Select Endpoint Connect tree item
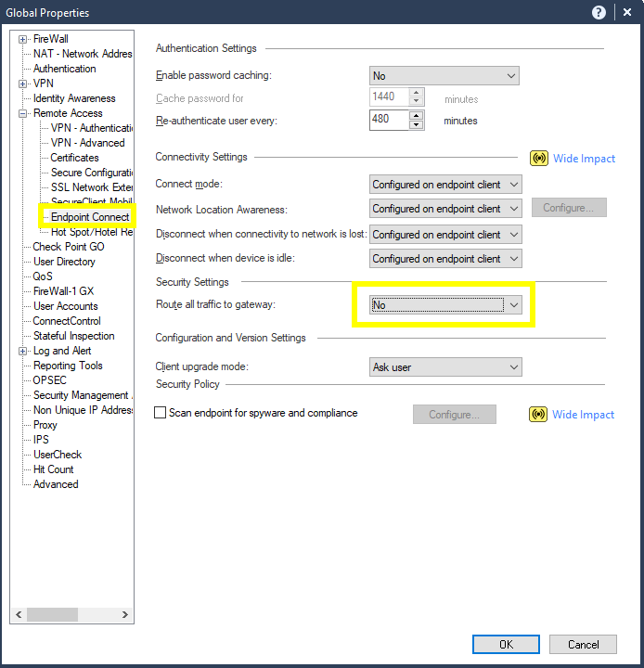644x668 pixels. point(90,217)
